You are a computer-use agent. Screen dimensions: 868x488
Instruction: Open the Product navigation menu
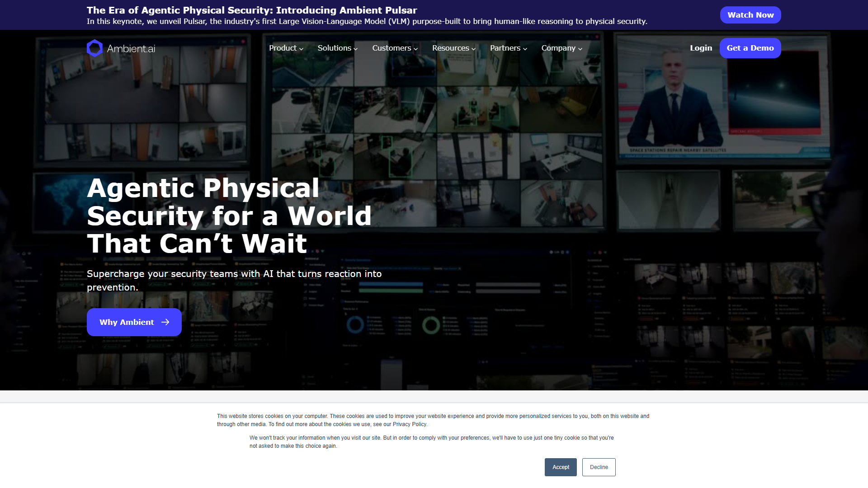tap(286, 48)
